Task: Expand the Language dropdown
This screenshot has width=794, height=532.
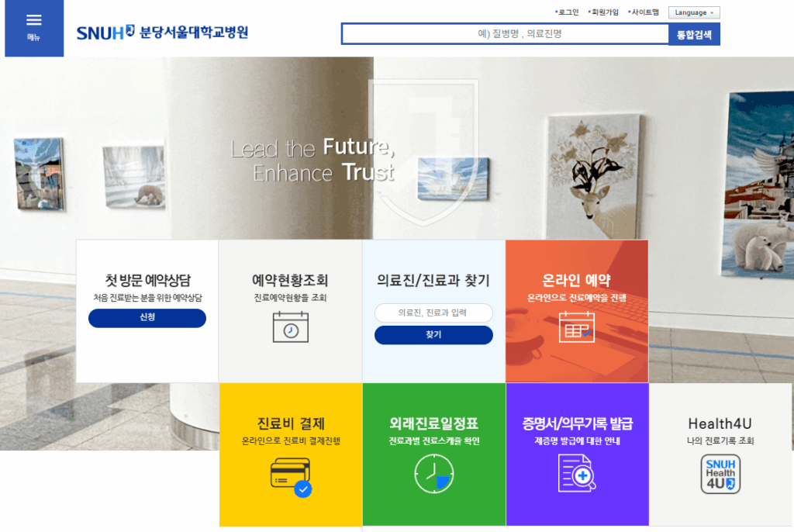Action: [x=694, y=12]
